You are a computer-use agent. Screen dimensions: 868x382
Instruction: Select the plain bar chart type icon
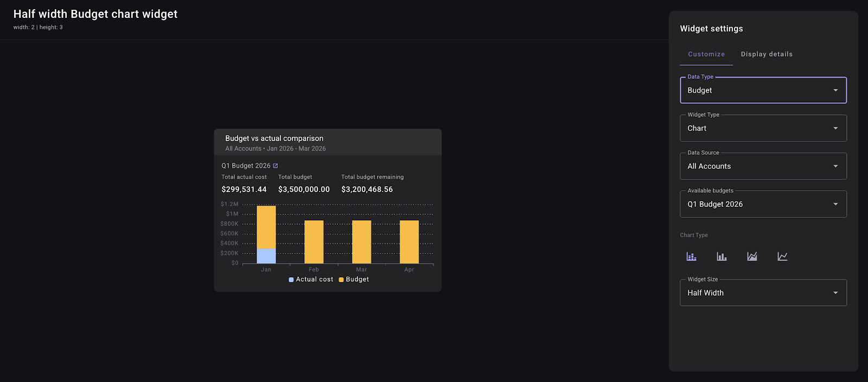(722, 257)
